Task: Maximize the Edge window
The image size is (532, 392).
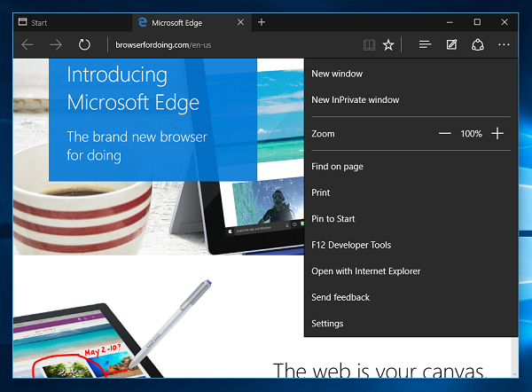Action: (x=477, y=22)
